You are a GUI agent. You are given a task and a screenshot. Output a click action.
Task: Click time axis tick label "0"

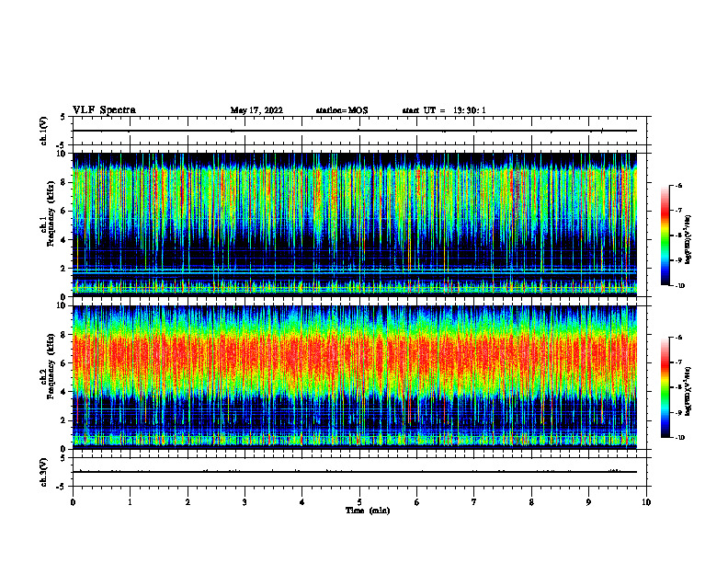tap(73, 502)
